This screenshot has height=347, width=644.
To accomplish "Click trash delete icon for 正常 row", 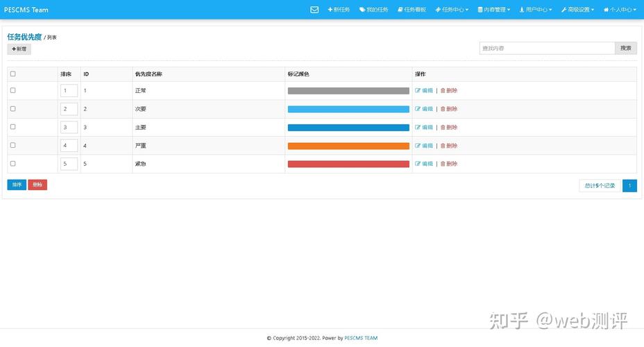I will (x=443, y=90).
